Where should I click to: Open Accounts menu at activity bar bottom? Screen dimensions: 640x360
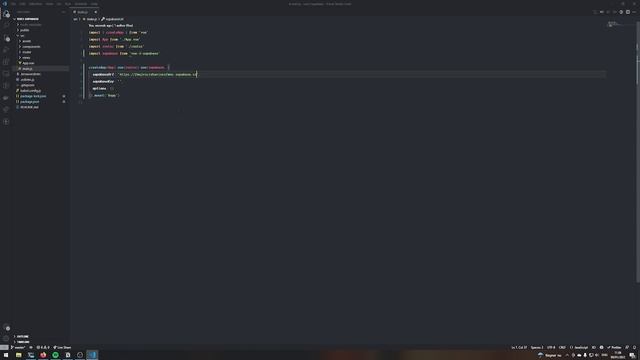6,328
